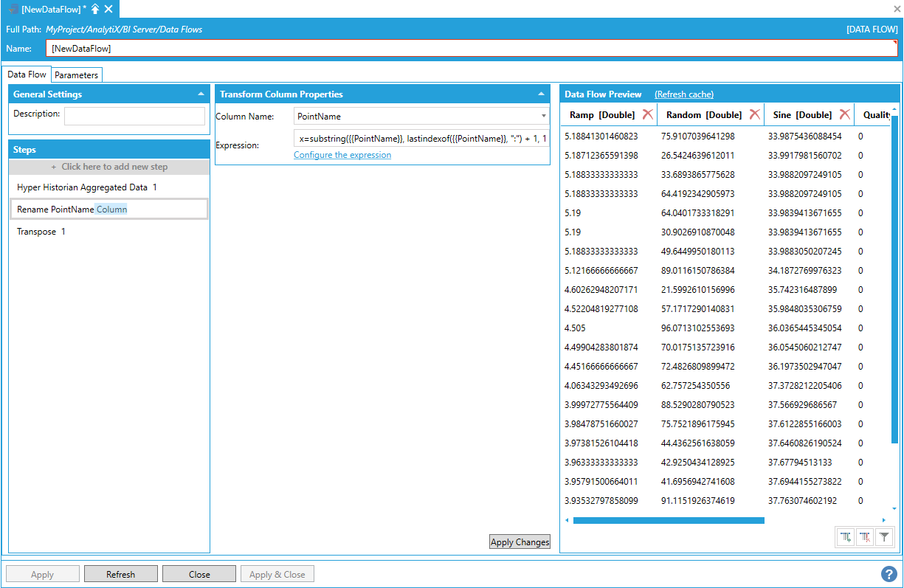
Task: Click the horizontal scrollbar in data preview
Action: click(668, 520)
